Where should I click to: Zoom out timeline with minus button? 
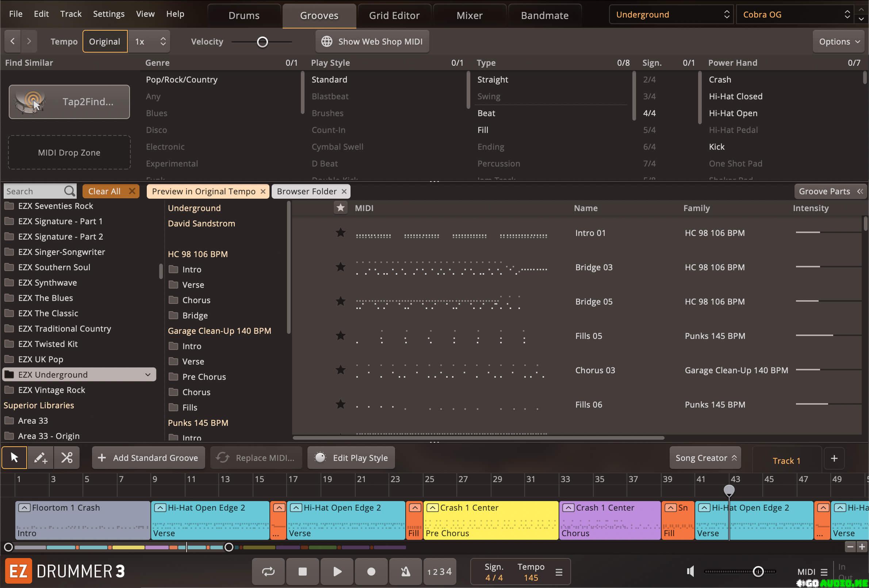(850, 547)
